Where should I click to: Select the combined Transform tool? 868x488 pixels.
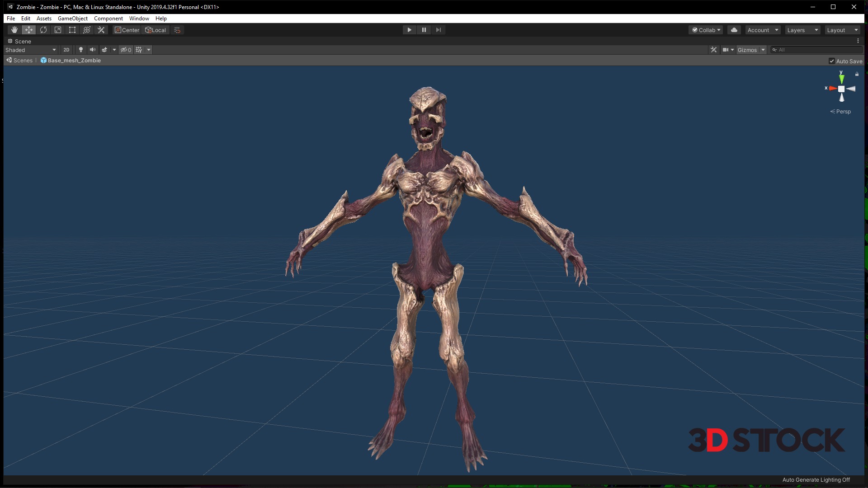(x=87, y=30)
